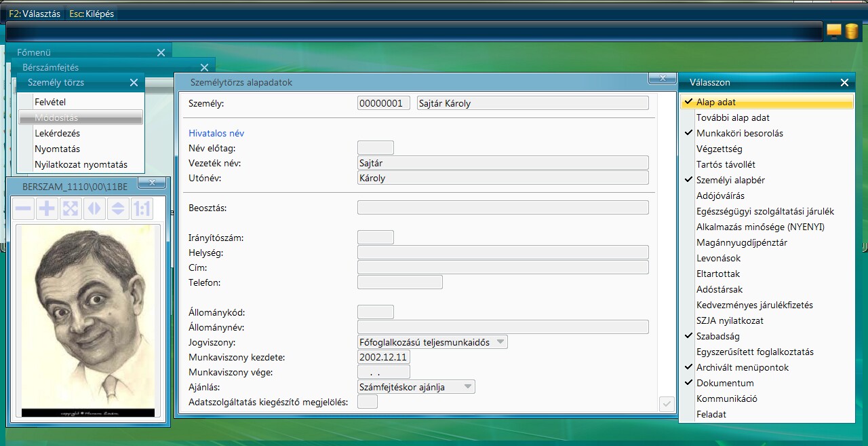
Task: Click the zoom in plus icon in image viewer
Action: click(47, 209)
